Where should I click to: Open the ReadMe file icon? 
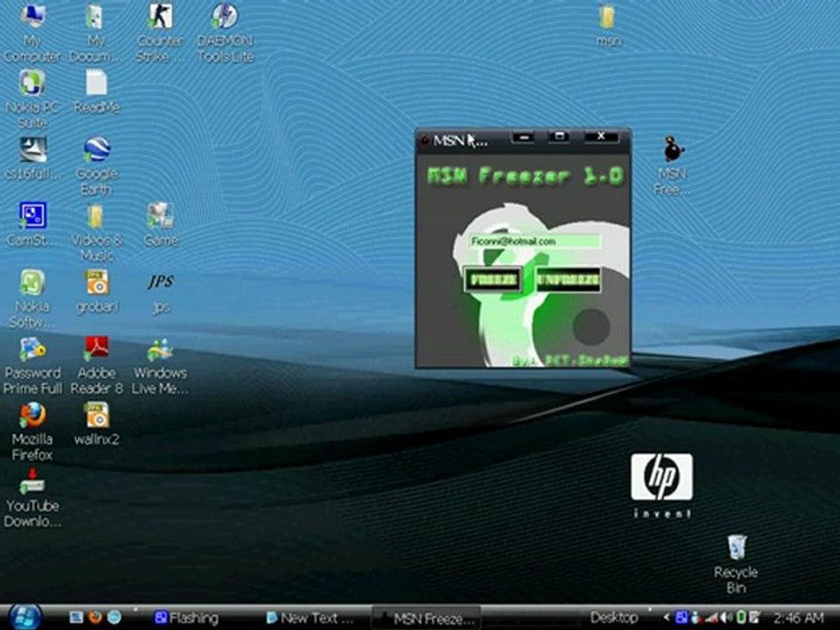[x=96, y=92]
